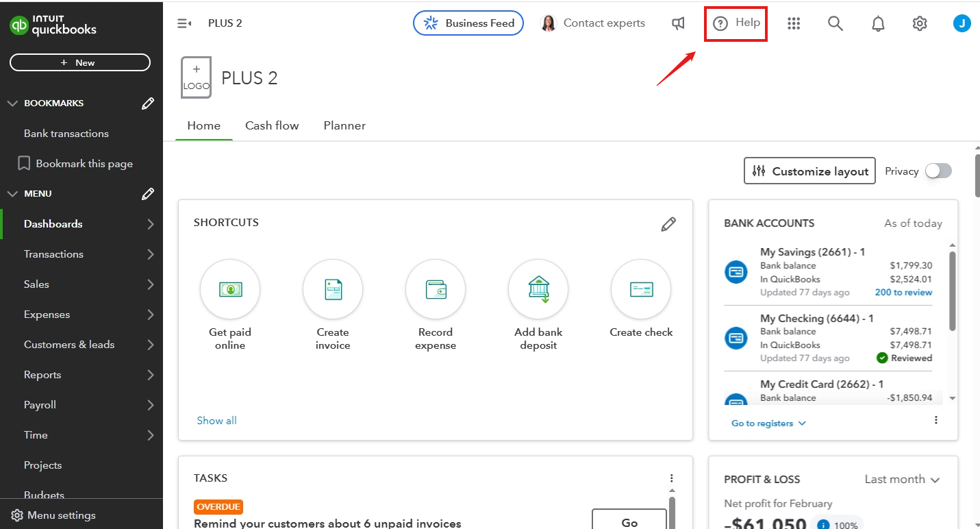Click the My Checking account icon
This screenshot has width=980, height=529.
point(736,338)
